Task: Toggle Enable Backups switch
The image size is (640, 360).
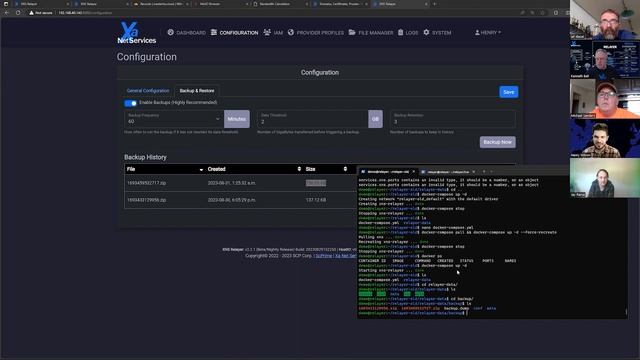Action: point(130,103)
